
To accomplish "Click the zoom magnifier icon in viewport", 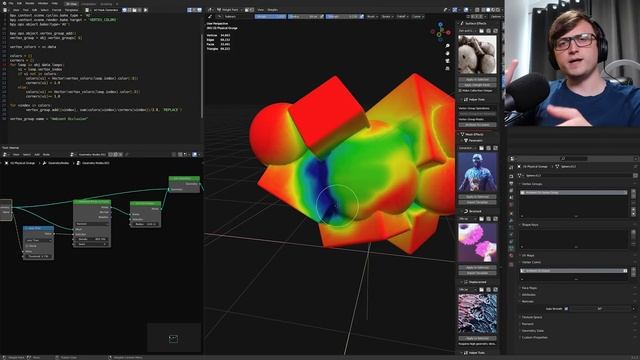I will 447,45.
